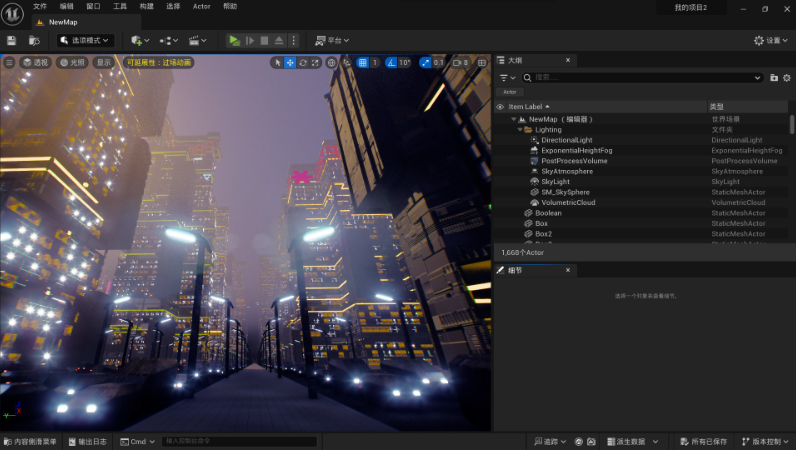The width and height of the screenshot is (796, 450).
Task: Open the Perspective (透视) view mode button
Action: coord(36,62)
